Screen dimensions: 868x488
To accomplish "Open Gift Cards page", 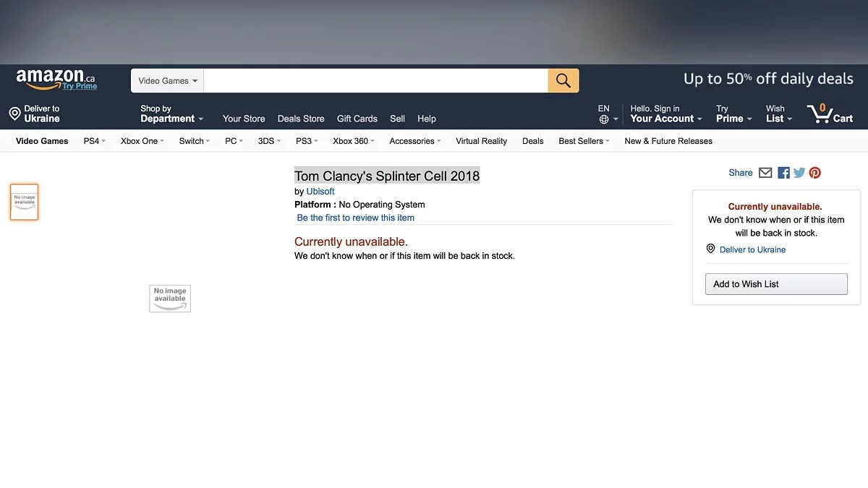I will point(357,119).
